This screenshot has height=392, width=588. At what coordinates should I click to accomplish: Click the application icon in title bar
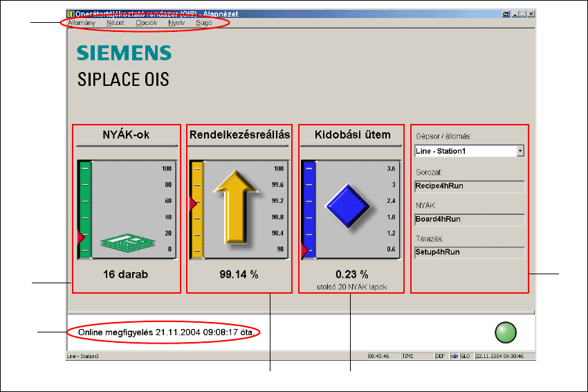[71, 14]
